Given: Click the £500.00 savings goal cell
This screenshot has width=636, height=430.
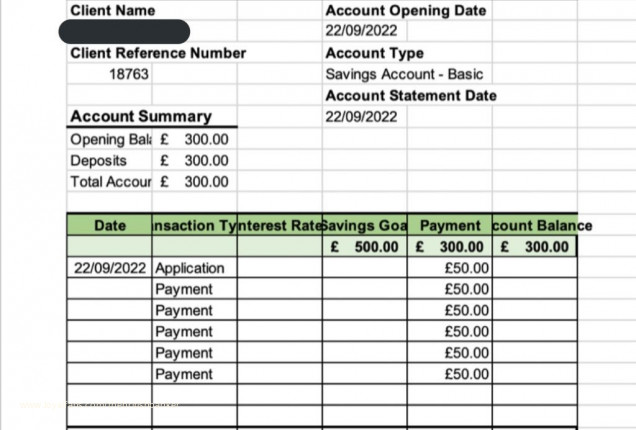Looking at the screenshot, I should (x=364, y=246).
